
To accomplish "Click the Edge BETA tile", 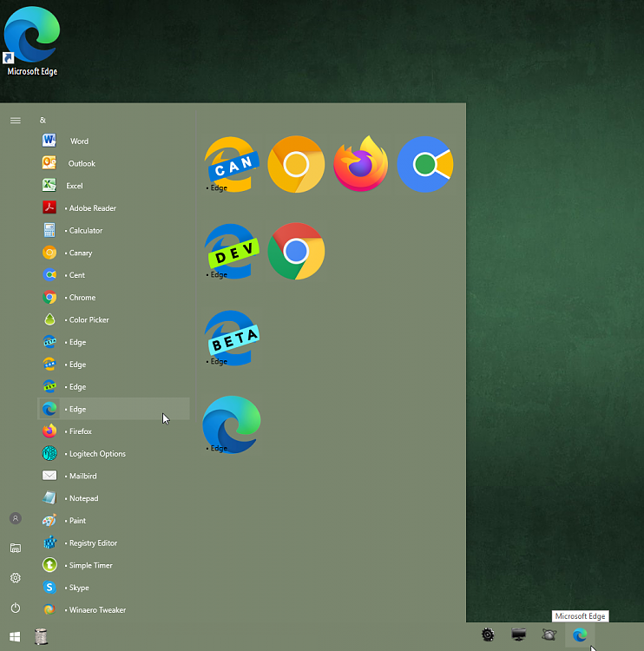I will (232, 338).
